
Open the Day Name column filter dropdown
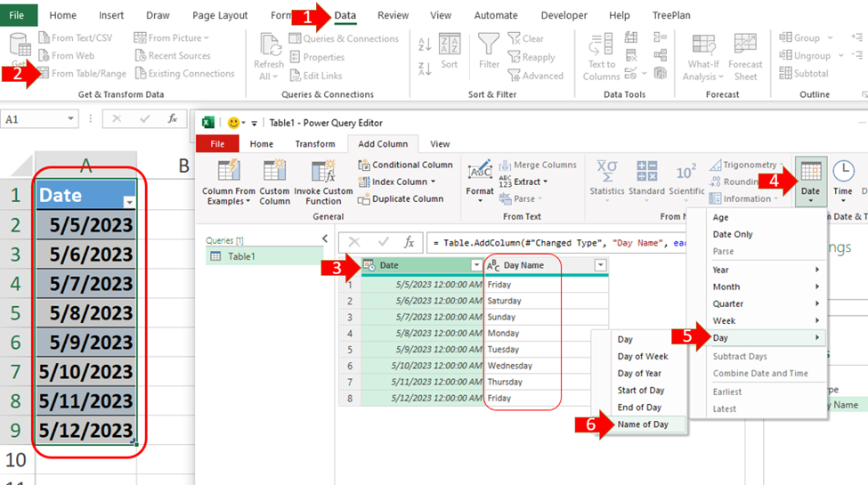point(601,265)
